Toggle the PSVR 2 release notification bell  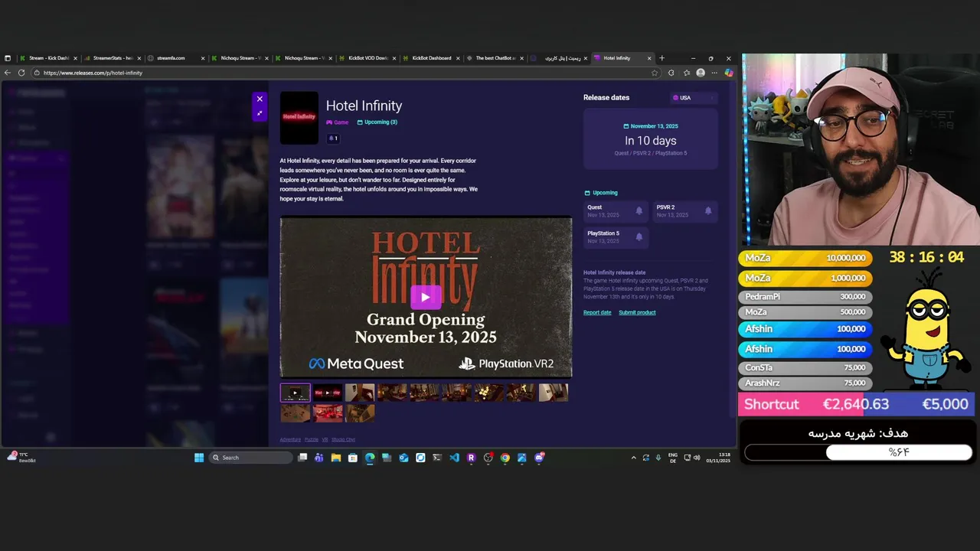pos(708,211)
